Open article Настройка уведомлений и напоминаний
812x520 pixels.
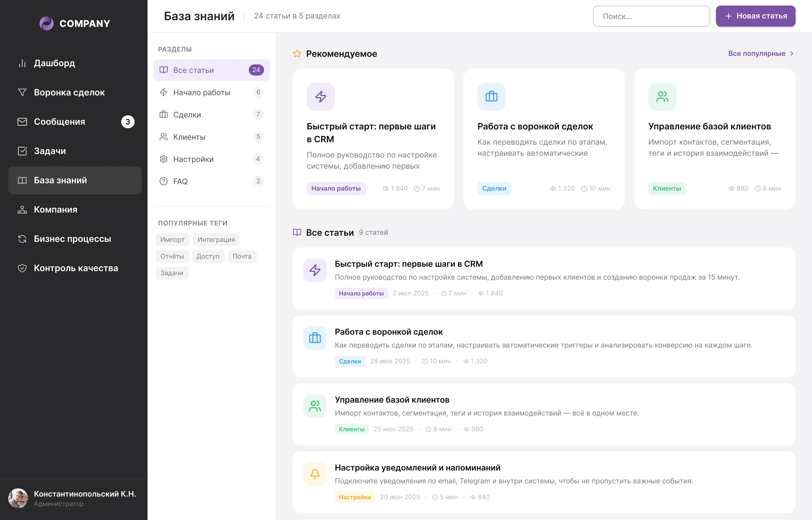(417, 467)
